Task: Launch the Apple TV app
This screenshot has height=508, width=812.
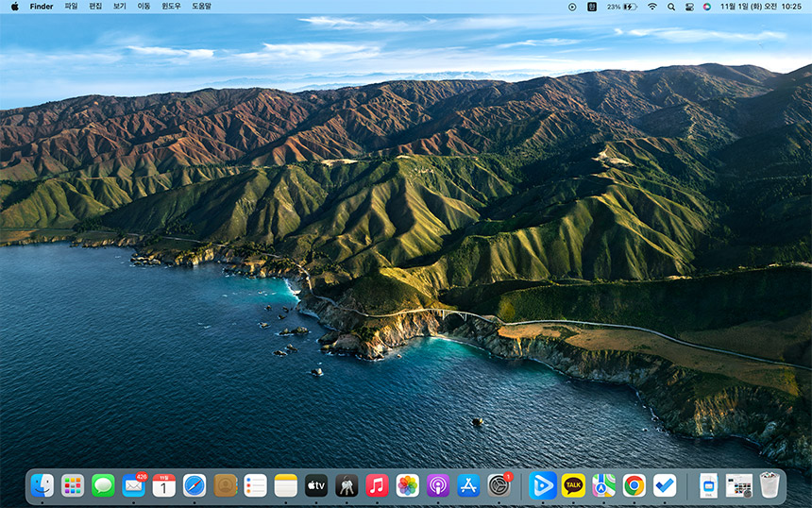Action: pyautogui.click(x=316, y=485)
